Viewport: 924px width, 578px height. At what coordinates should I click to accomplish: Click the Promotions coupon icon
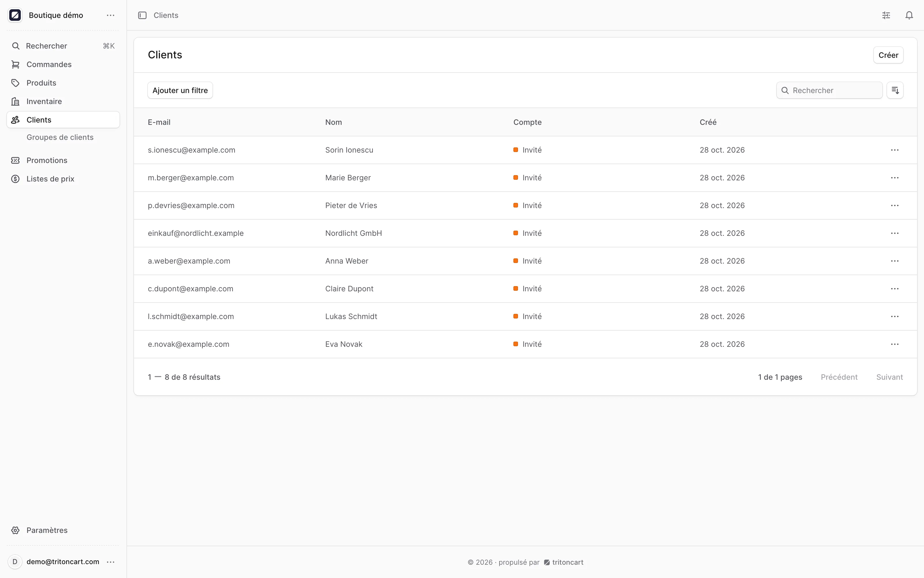coord(15,160)
